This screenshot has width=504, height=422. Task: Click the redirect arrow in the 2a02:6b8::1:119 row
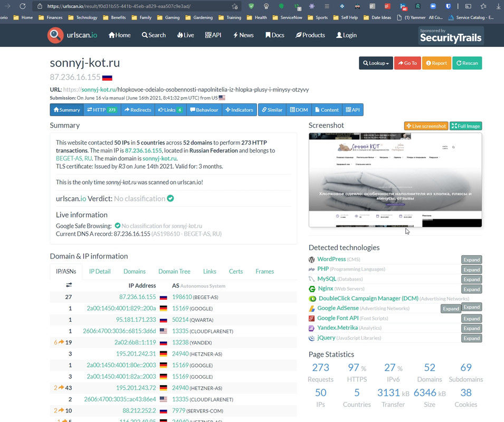[61, 342]
